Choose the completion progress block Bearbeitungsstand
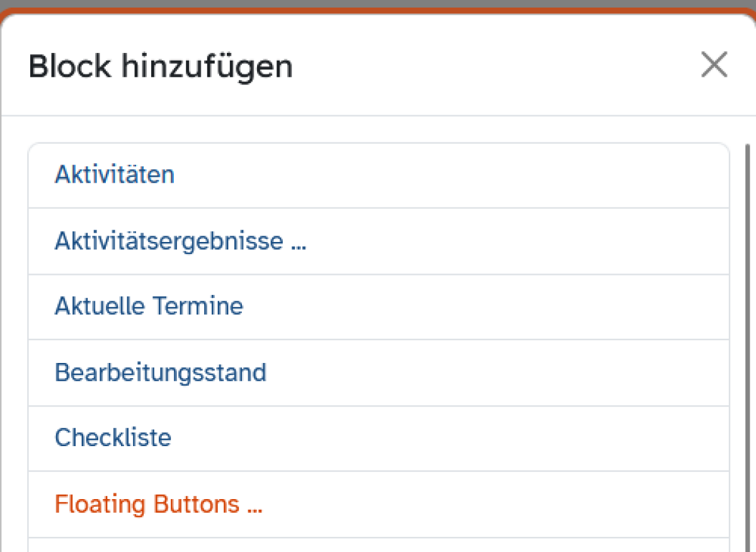Viewport: 756px width, 552px height. point(161,372)
